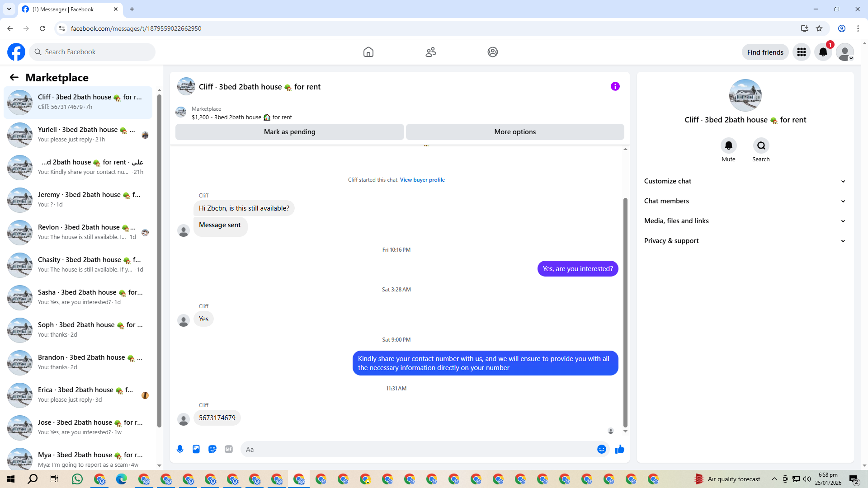This screenshot has height=488, width=868.
Task: Open the purple conversation information icon
Action: 615,86
